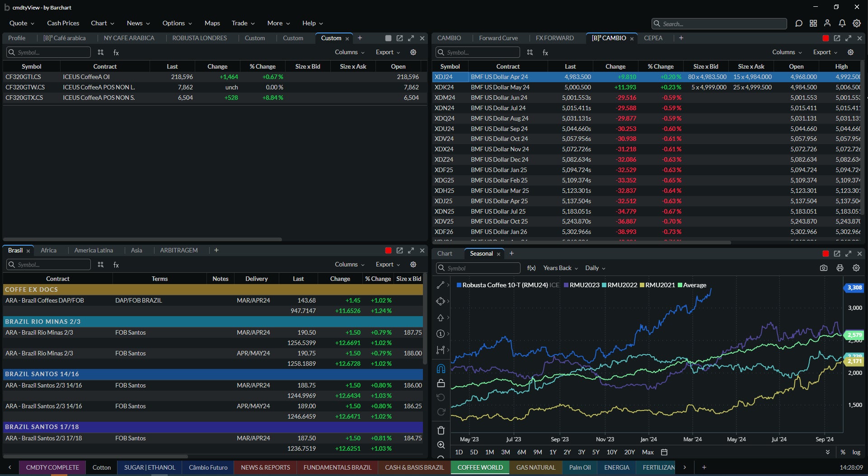Toggle red link indicator in CAMBIO panel
The width and height of the screenshot is (868, 476).
[x=826, y=38]
